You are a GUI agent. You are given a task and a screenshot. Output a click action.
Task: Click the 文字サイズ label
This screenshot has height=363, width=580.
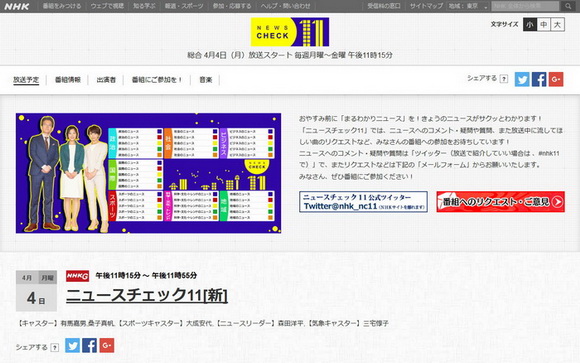[x=505, y=24]
